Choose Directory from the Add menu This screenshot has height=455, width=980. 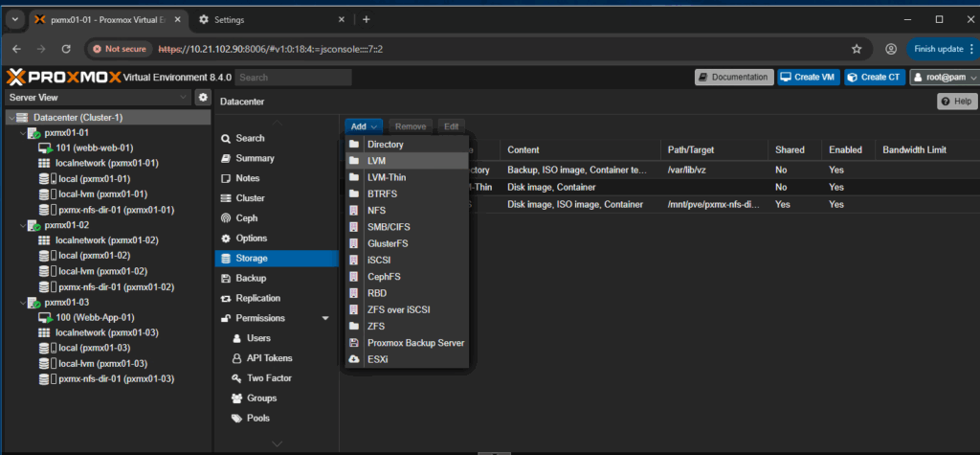pos(407,145)
